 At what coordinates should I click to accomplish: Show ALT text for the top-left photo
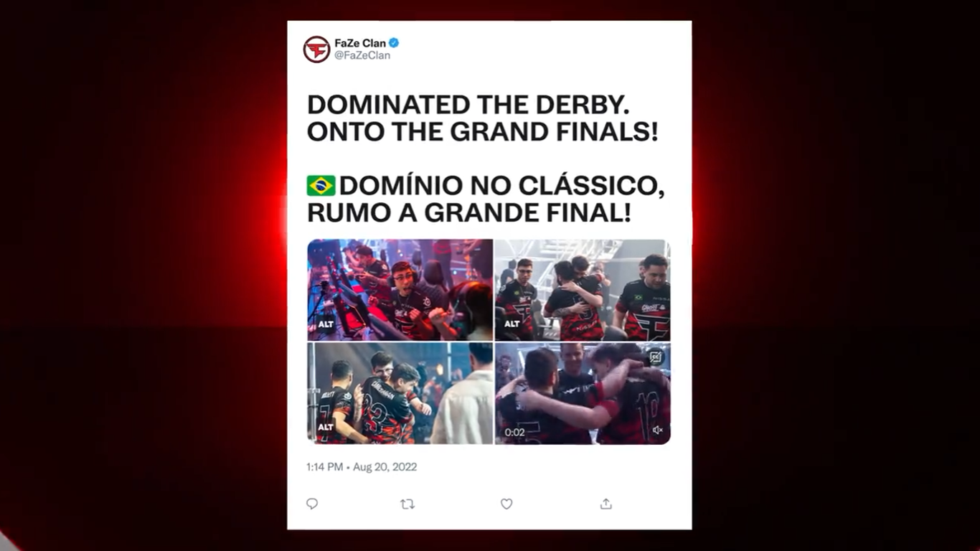[x=326, y=324]
